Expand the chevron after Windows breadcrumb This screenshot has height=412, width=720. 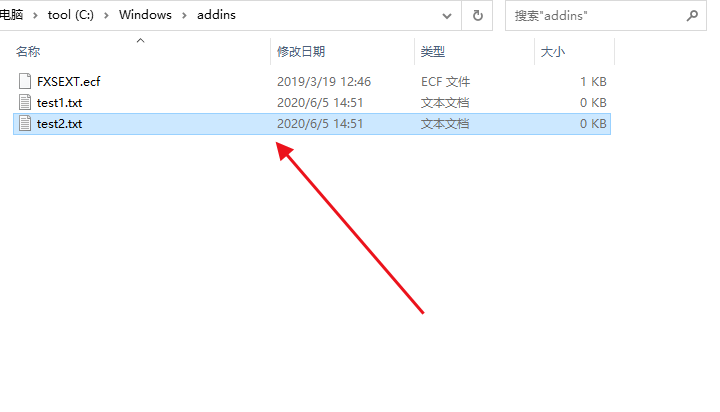pos(184,16)
